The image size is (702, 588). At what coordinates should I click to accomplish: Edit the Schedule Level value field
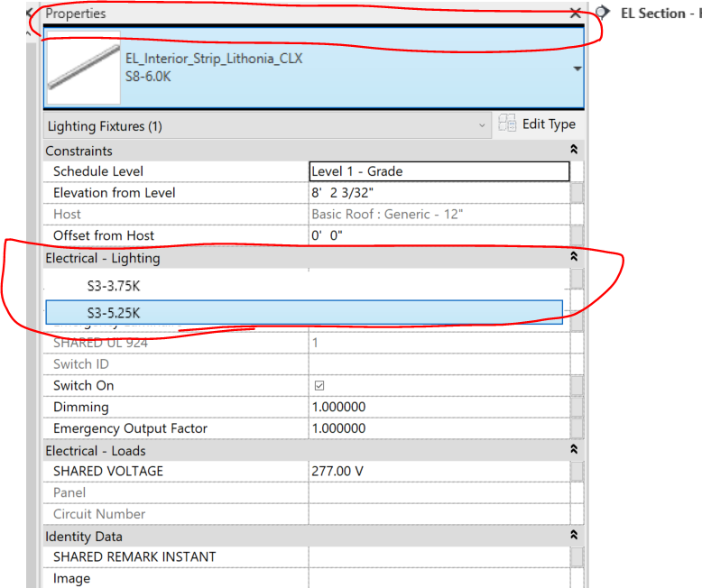[x=439, y=171]
